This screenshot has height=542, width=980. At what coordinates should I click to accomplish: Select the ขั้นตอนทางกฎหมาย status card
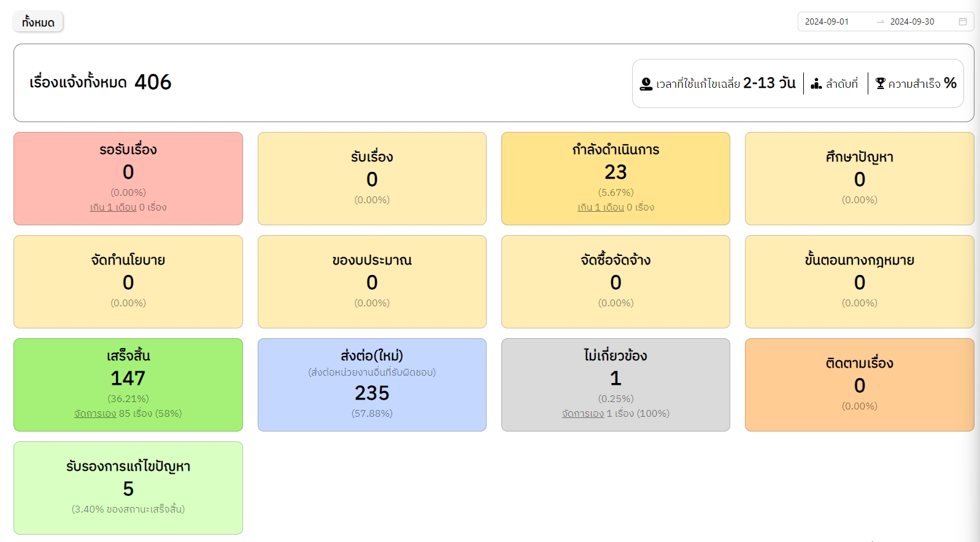[859, 282]
